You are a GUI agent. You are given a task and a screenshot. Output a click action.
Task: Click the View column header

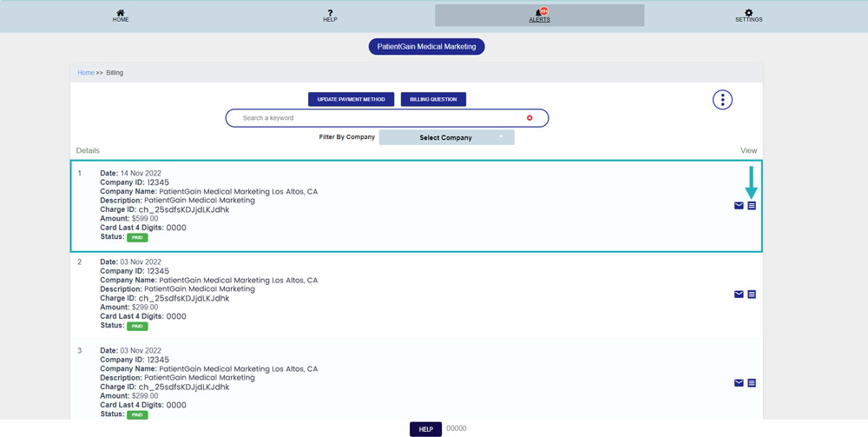click(x=748, y=150)
